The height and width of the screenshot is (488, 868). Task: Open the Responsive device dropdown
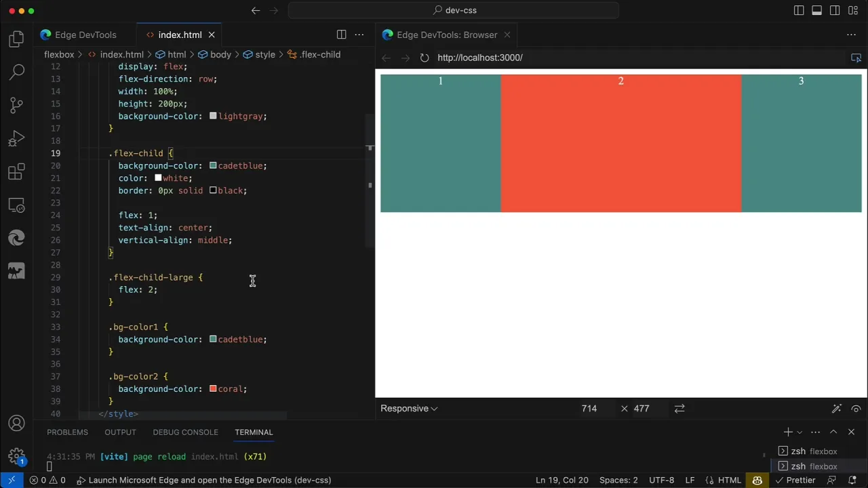click(408, 408)
